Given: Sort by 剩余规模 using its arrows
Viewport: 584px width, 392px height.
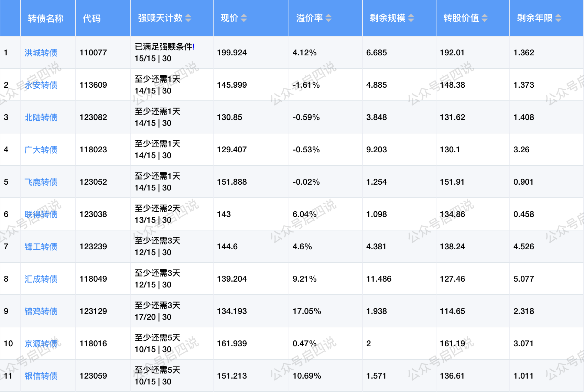Looking at the screenshot, I should pos(411,18).
